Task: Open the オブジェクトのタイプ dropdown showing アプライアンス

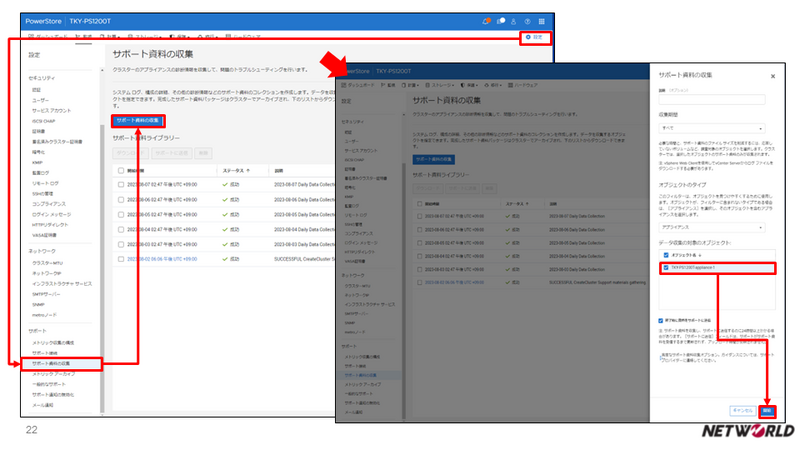Action: [x=712, y=227]
